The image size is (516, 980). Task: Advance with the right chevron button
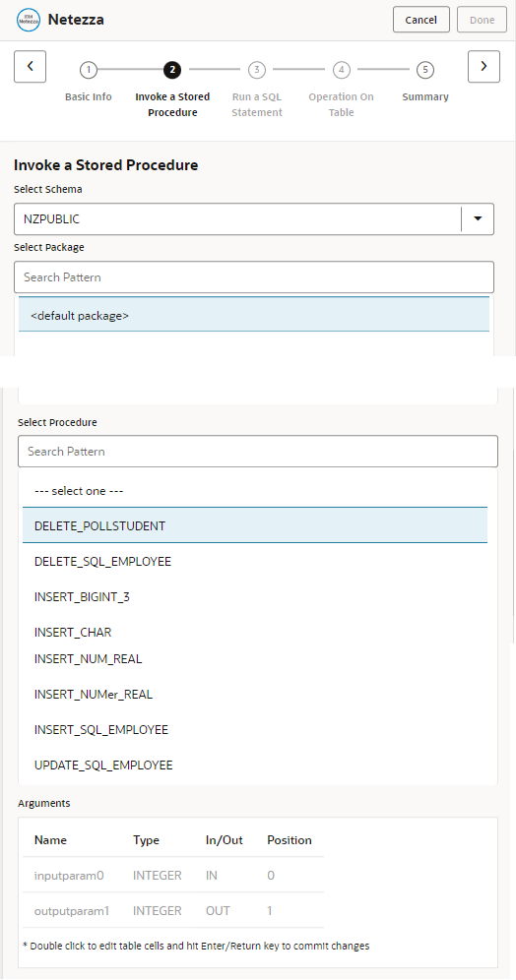click(x=484, y=66)
